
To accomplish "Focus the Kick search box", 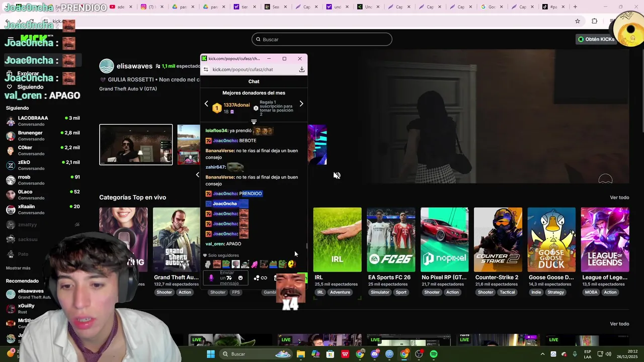I will [322, 39].
